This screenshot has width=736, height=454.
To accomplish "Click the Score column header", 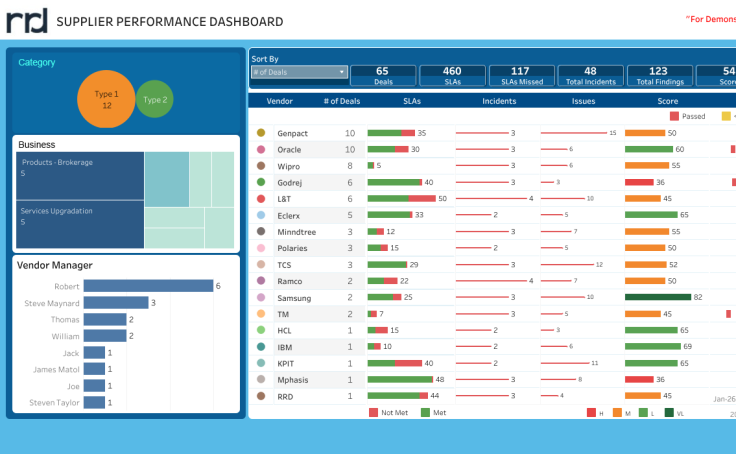I will tap(667, 101).
